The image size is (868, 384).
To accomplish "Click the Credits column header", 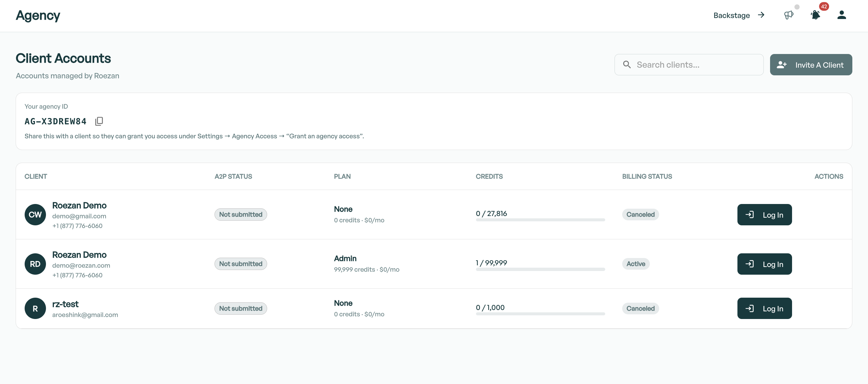I will click(x=489, y=176).
